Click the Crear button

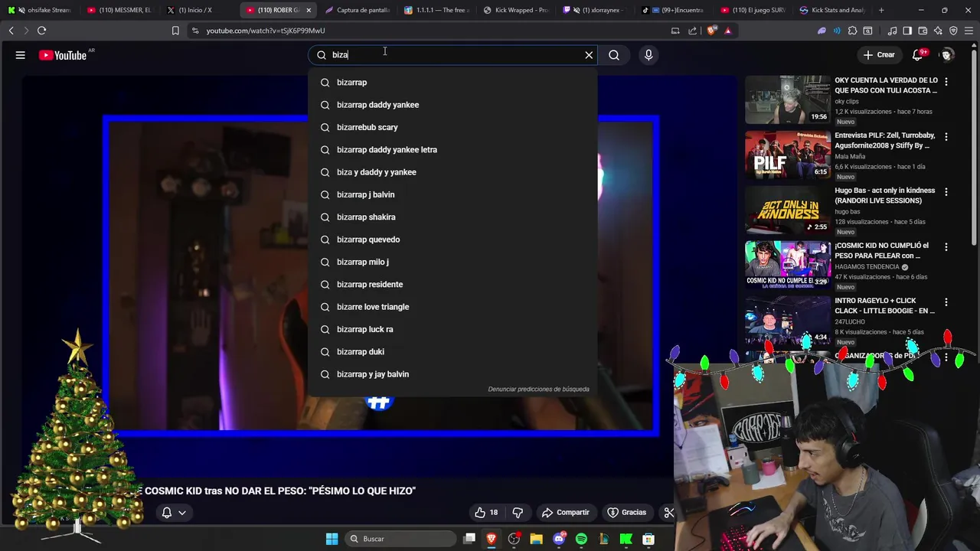pos(878,55)
